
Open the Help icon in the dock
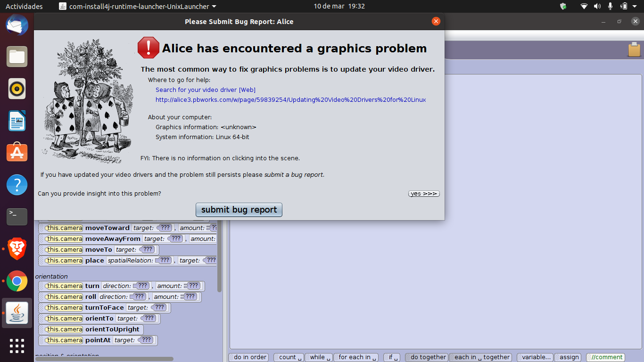[x=17, y=185]
